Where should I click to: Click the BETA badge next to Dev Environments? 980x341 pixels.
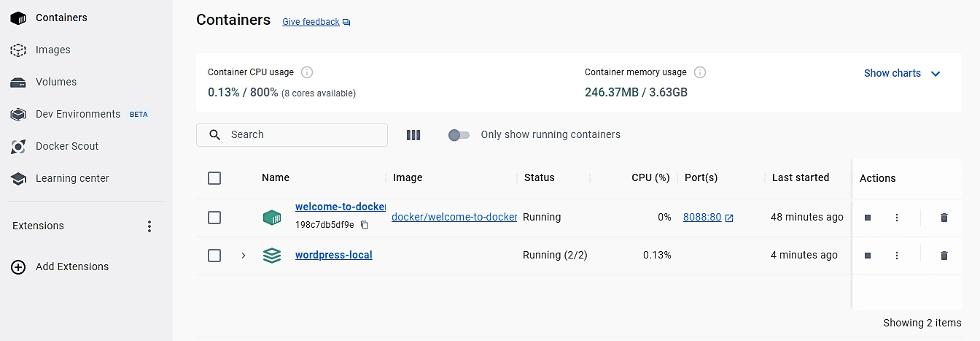(139, 115)
